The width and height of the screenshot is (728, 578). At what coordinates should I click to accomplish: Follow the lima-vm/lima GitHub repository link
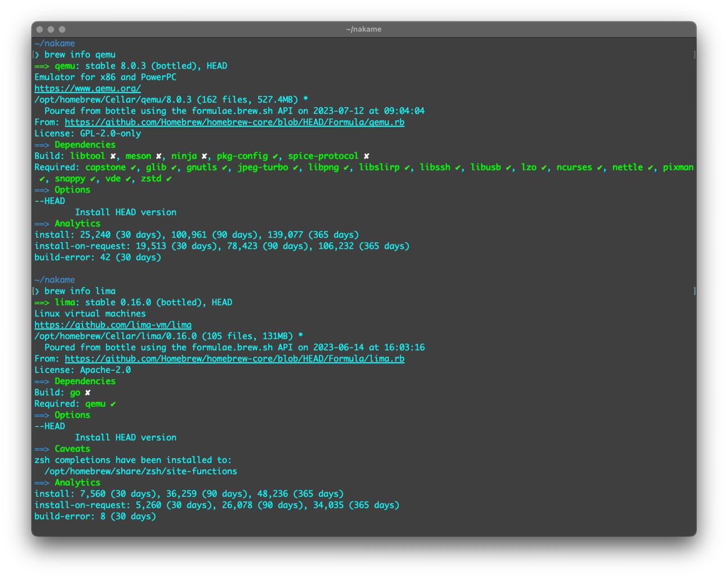(x=113, y=325)
